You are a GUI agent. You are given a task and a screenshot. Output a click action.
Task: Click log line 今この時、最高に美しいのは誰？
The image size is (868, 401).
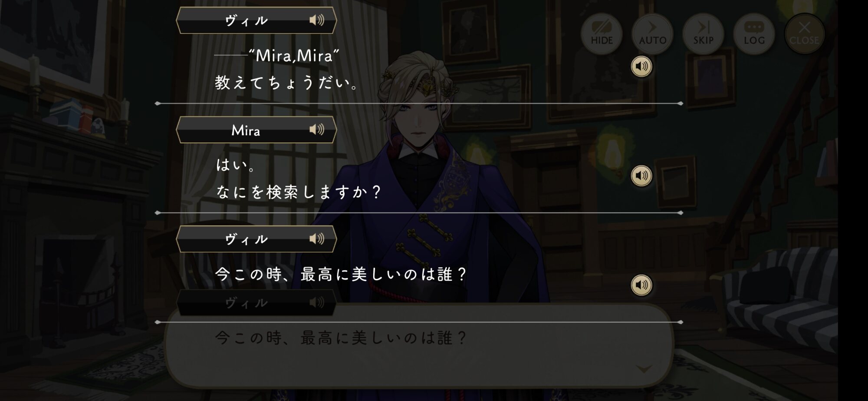[x=341, y=275]
